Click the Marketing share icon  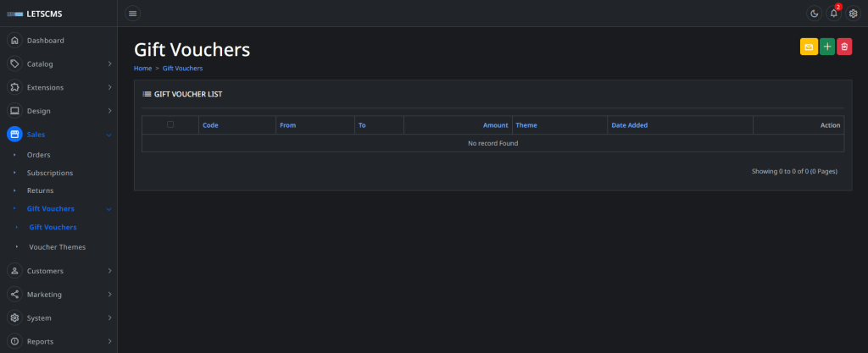click(x=14, y=295)
